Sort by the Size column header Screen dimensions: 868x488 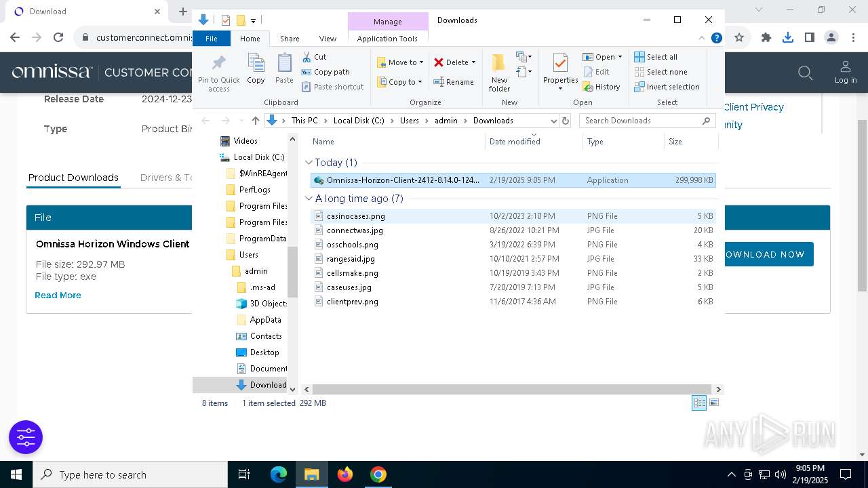pos(690,142)
